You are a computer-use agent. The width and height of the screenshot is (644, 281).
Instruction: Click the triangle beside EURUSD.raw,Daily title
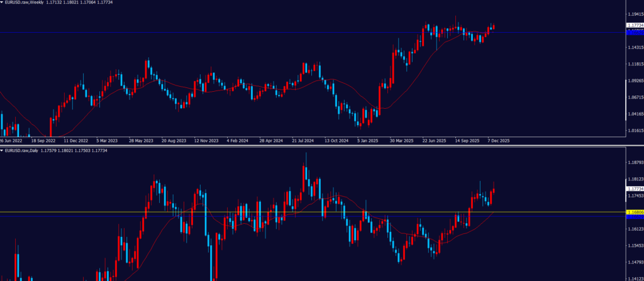click(x=2, y=150)
